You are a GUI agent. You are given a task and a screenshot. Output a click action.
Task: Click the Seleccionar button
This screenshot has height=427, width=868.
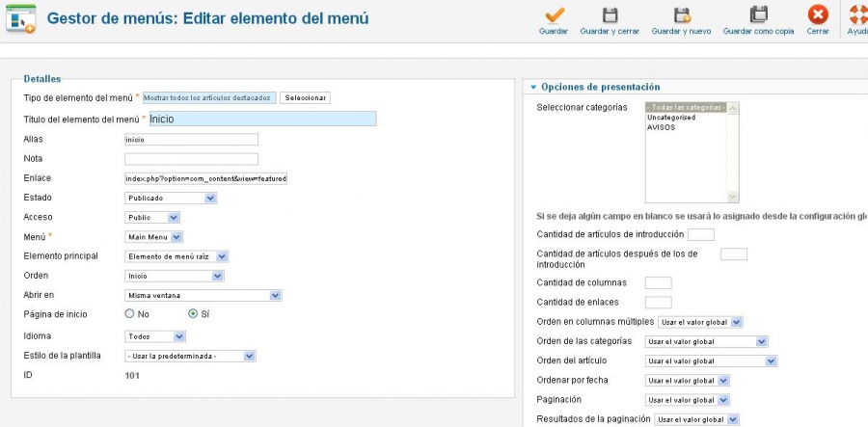click(305, 98)
